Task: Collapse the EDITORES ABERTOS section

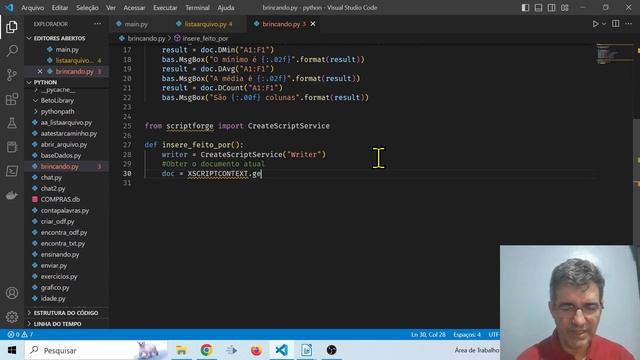Action: (x=60, y=38)
